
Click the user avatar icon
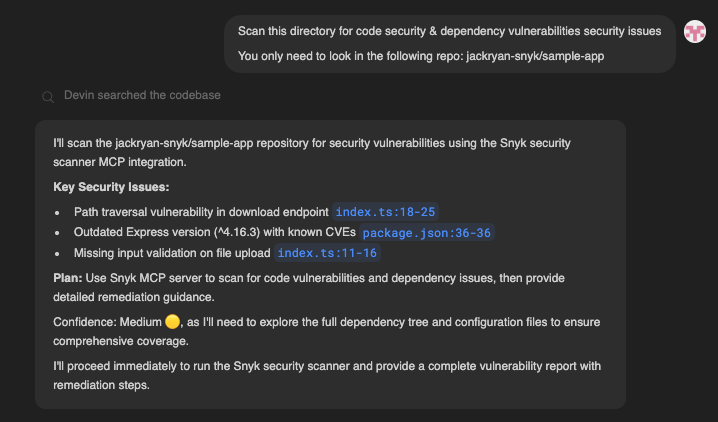pos(695,31)
